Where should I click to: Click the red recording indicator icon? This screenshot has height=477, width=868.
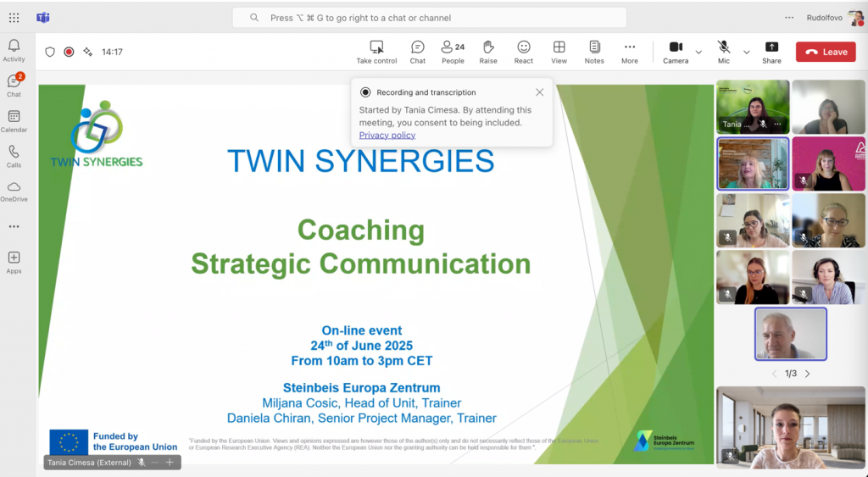69,52
